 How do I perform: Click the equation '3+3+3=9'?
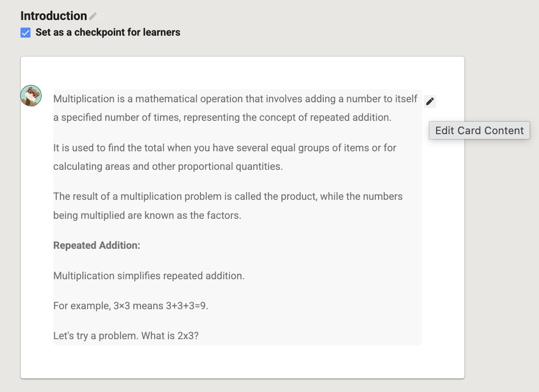186,306
